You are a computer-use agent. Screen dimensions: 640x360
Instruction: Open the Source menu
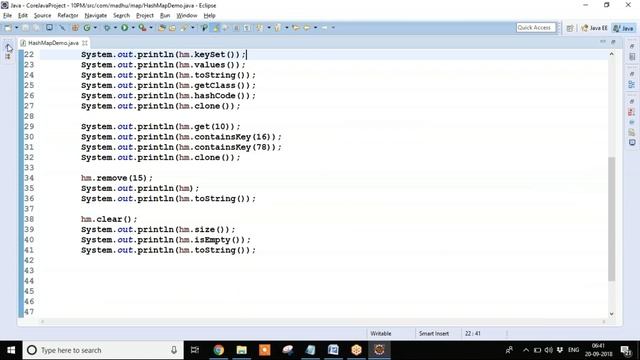click(x=42, y=16)
